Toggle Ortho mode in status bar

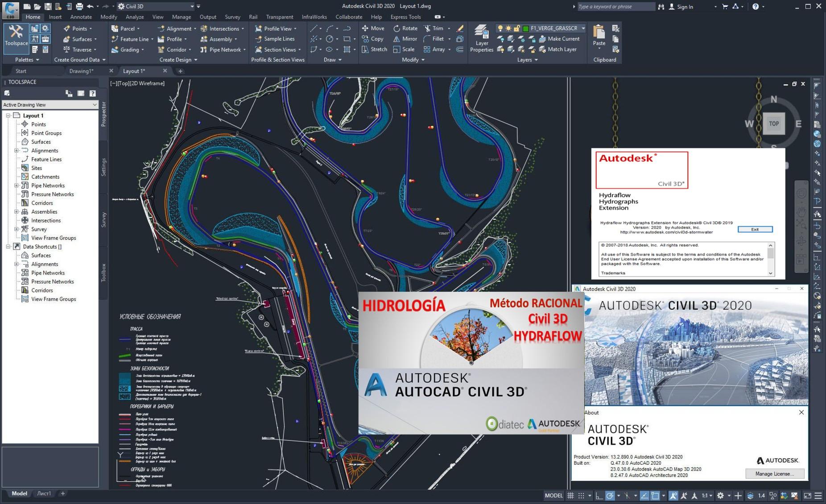599,496
